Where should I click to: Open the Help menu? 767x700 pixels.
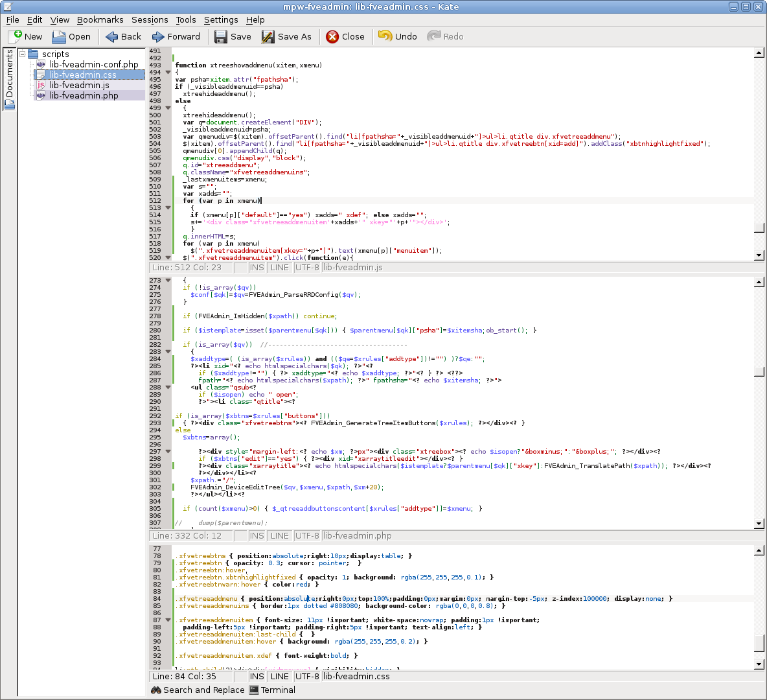coord(255,19)
